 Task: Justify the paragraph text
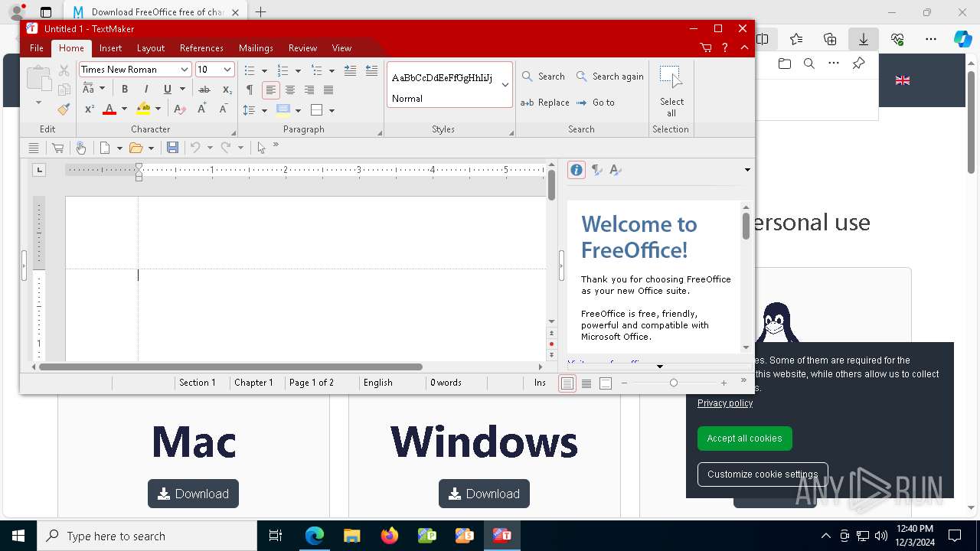pos(328,90)
